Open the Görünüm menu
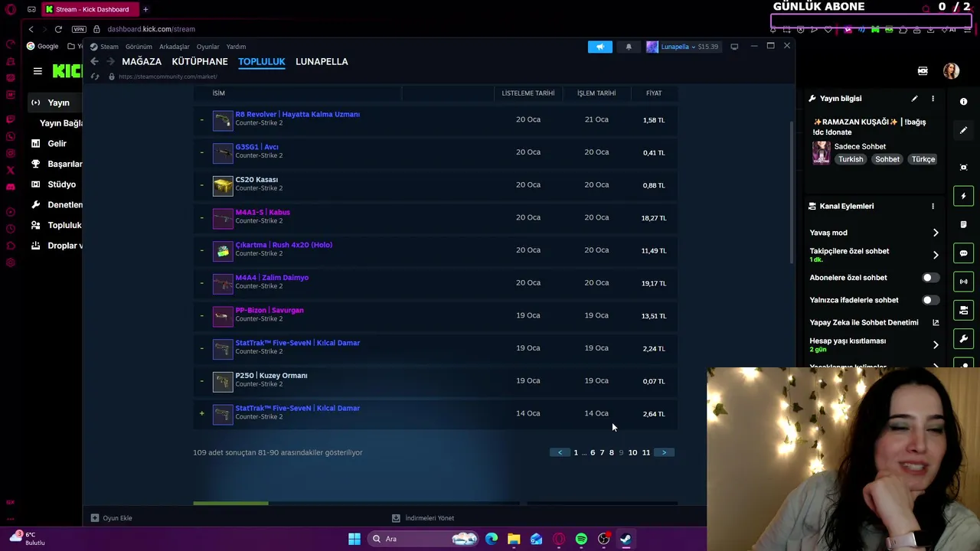 [139, 47]
